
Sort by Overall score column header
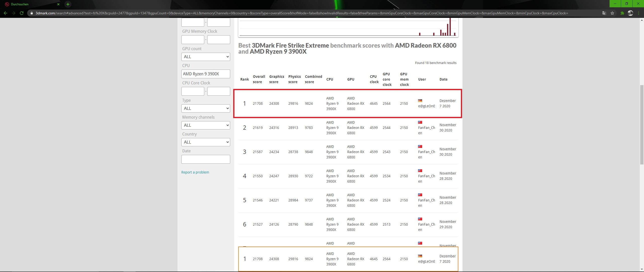(259, 79)
